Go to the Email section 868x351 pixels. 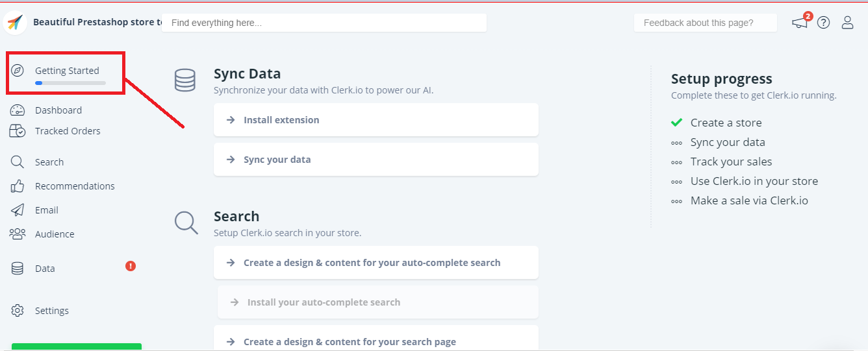(x=46, y=210)
